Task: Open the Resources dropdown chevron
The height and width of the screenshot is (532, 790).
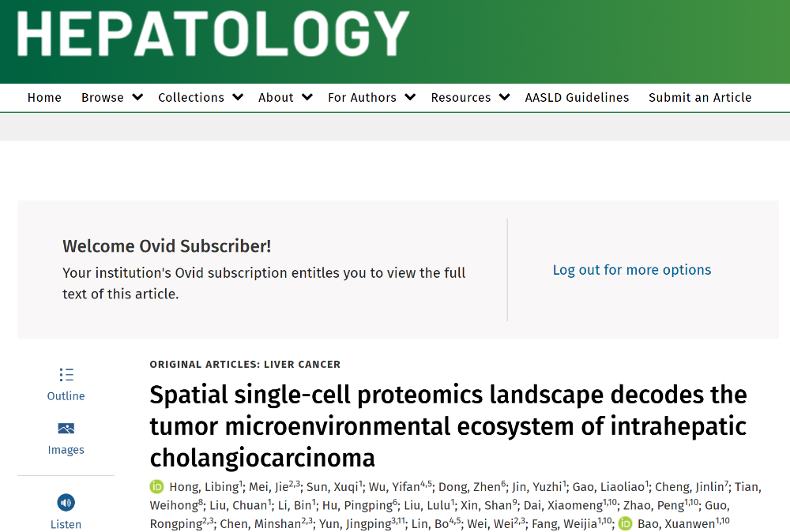Action: 505,97
